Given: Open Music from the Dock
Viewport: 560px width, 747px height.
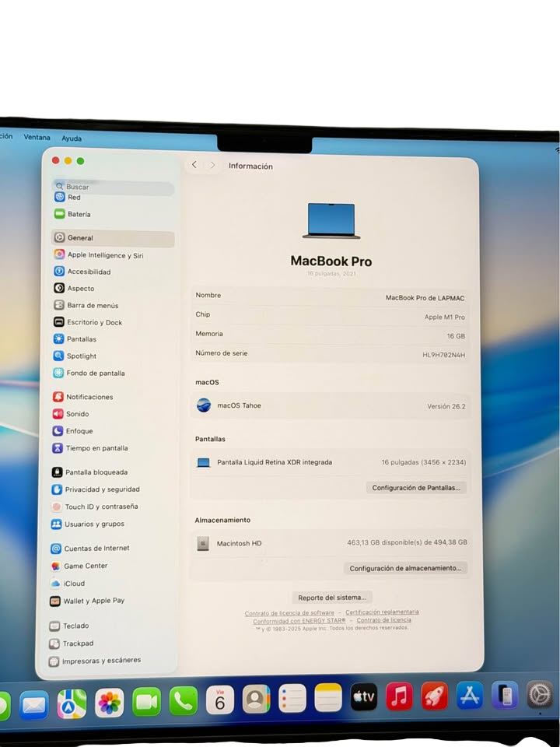Looking at the screenshot, I should (399, 696).
